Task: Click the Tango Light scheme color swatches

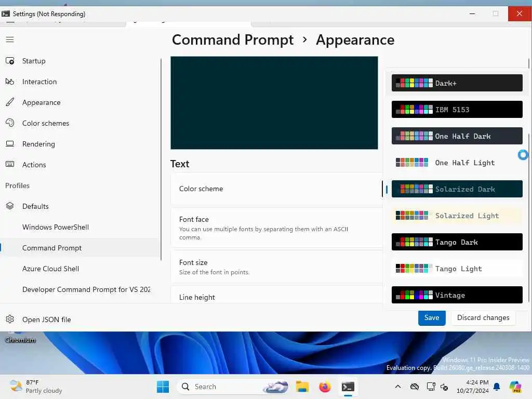Action: coord(414,268)
